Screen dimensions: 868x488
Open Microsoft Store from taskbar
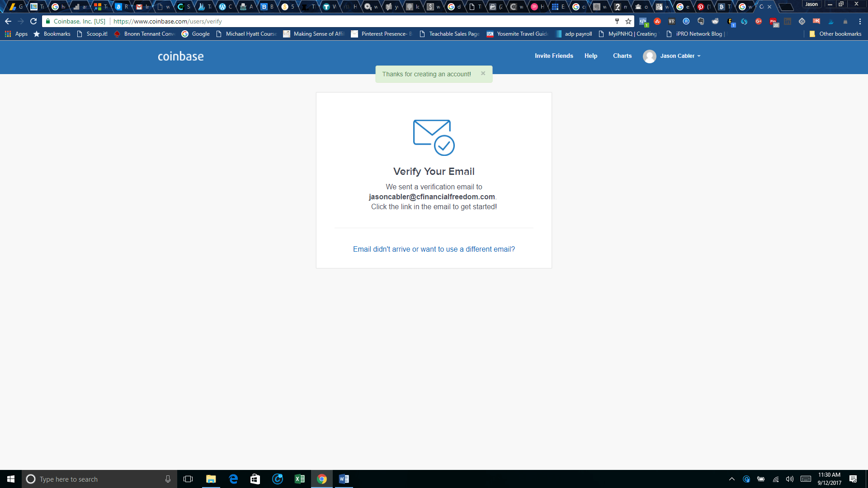click(x=255, y=479)
